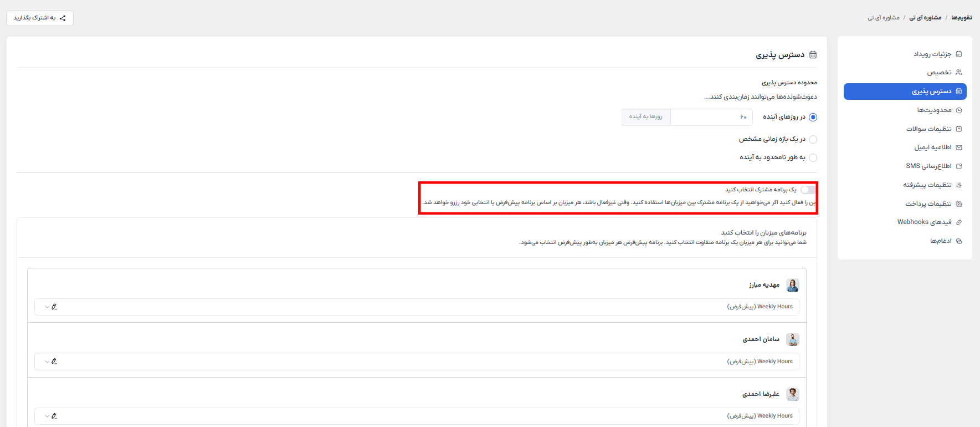Expand the Weekly Hours dropdown for مهدیه مبارز
The image size is (980, 427).
pyautogui.click(x=47, y=307)
